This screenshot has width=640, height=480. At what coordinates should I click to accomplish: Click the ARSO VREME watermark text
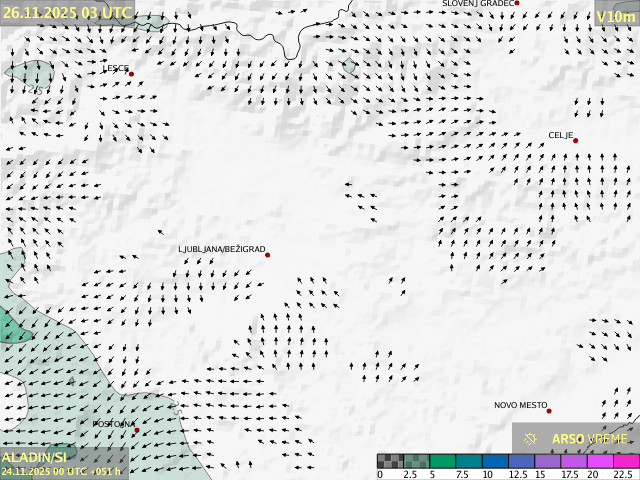click(589, 438)
